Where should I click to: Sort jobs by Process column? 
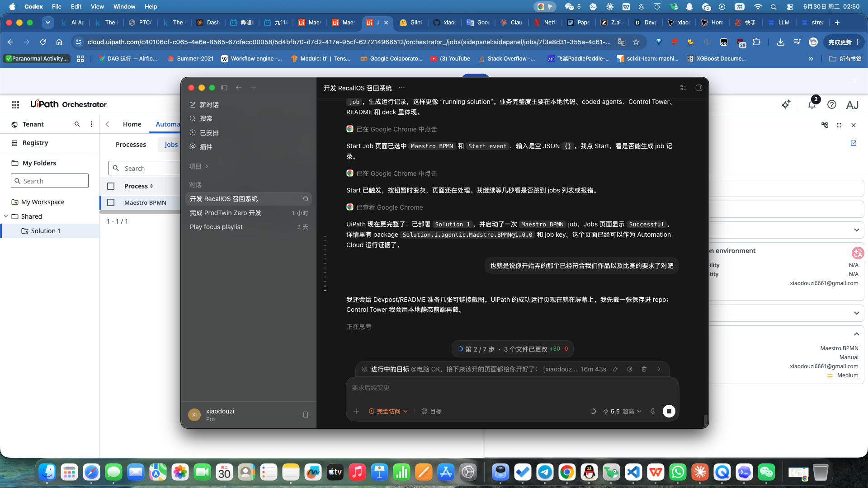139,186
